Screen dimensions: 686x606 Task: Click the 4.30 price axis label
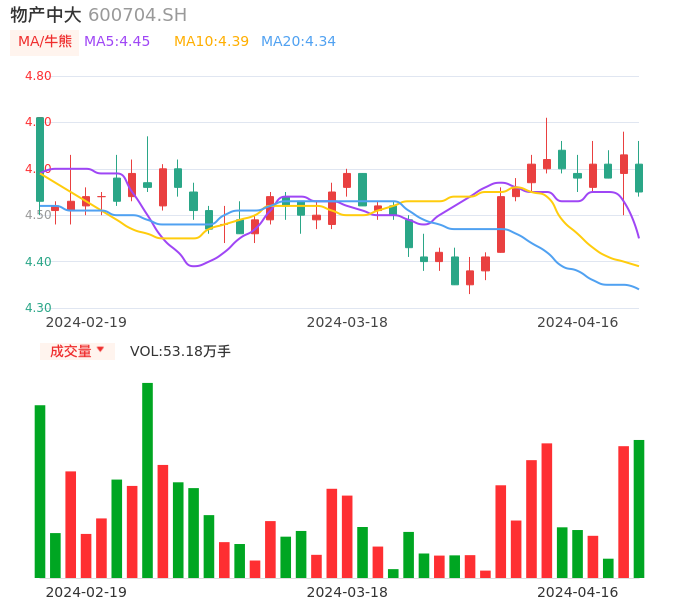pos(38,308)
